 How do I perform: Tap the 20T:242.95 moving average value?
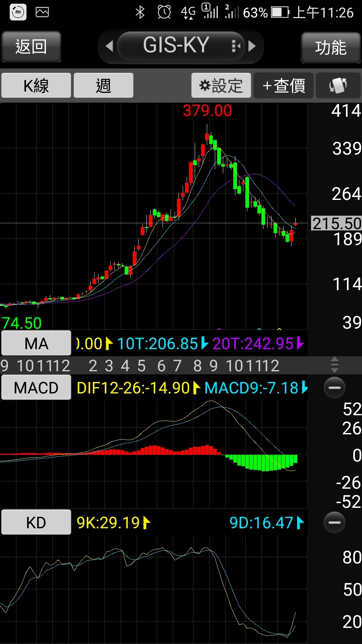coord(253,344)
